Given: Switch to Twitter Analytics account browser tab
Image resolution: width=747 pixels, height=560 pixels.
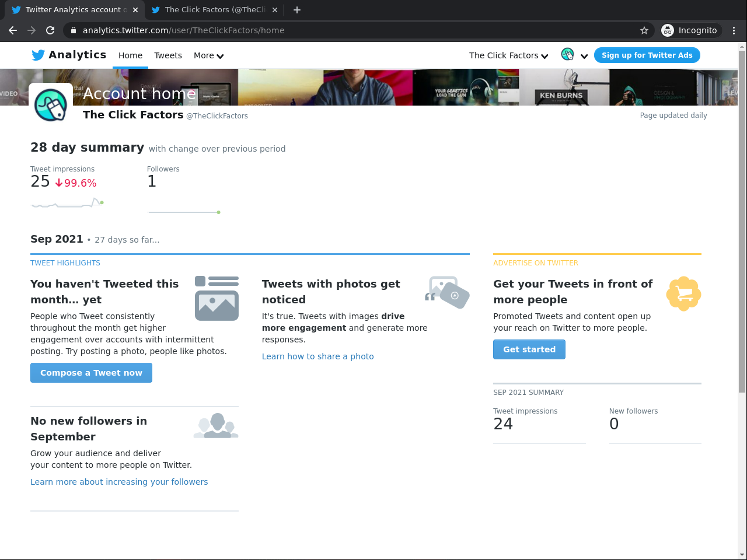Looking at the screenshot, I should coord(74,10).
